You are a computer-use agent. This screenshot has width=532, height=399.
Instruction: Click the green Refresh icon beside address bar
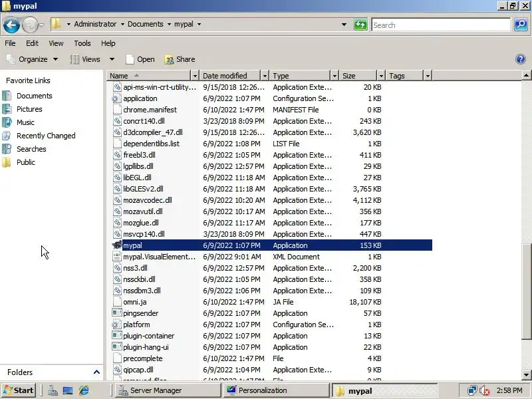[360, 25]
